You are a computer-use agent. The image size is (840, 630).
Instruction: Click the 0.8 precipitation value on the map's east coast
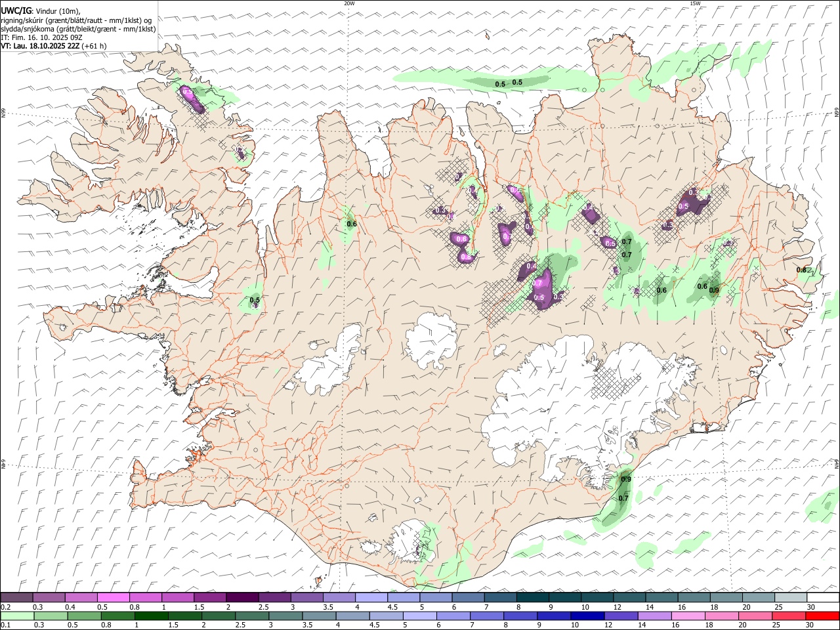(801, 270)
